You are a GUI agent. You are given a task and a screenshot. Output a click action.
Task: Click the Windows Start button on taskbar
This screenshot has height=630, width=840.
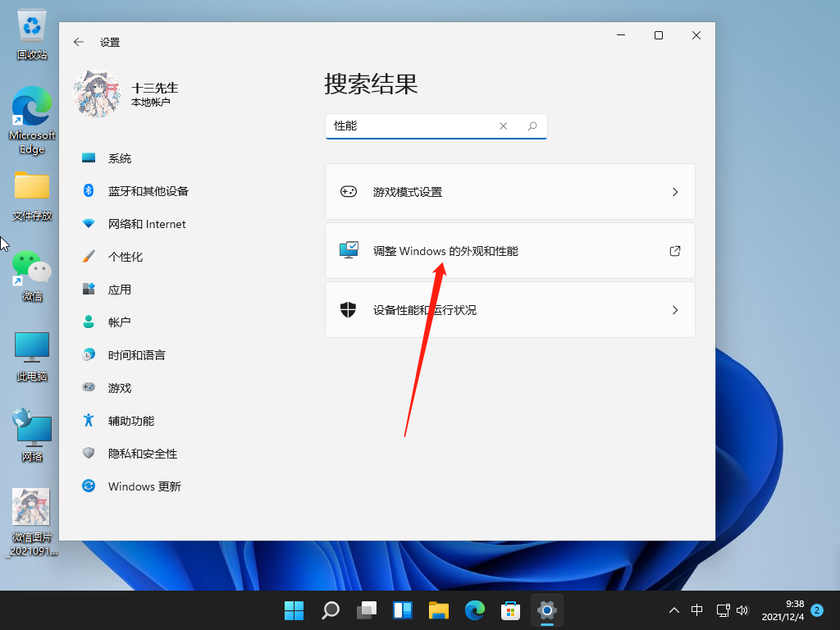point(294,610)
